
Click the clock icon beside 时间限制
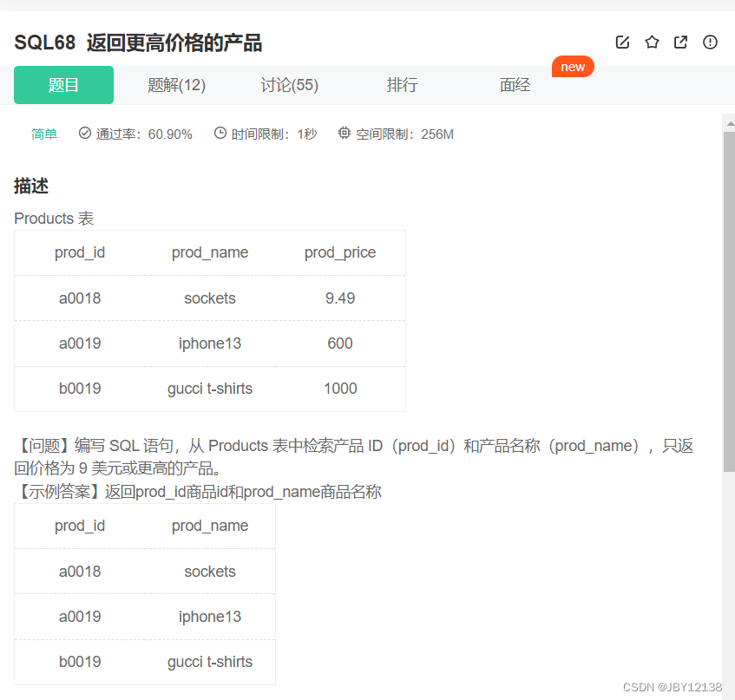(x=220, y=133)
